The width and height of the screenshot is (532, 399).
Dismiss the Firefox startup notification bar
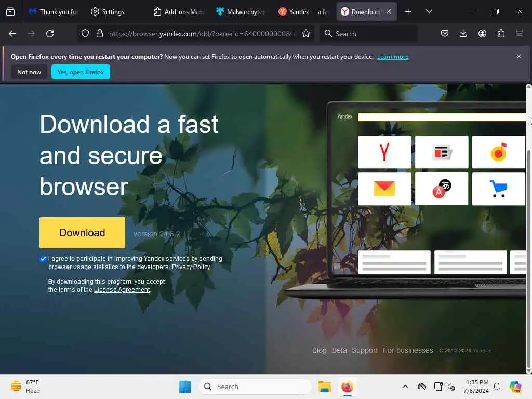519,56
